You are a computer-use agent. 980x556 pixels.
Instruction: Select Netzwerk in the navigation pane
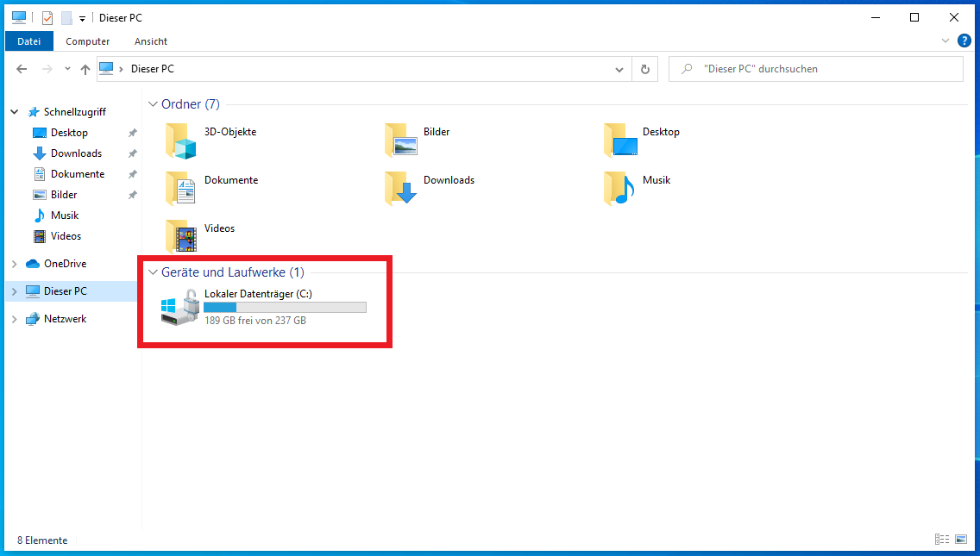tap(65, 319)
